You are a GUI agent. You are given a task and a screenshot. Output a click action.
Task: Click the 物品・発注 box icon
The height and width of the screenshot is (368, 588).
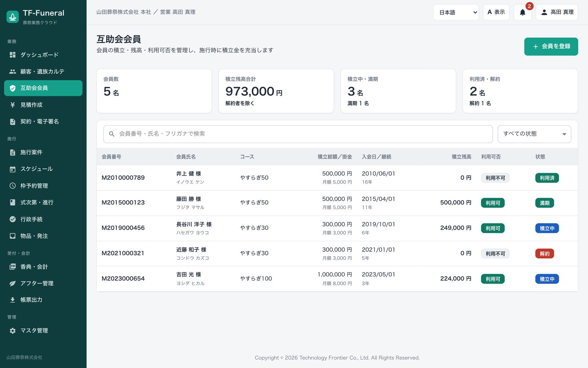click(12, 236)
